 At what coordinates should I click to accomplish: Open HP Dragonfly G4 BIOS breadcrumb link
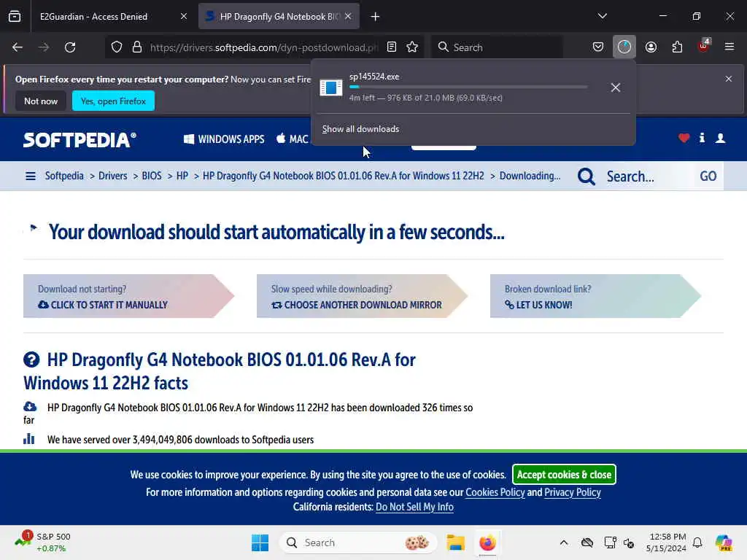click(344, 176)
